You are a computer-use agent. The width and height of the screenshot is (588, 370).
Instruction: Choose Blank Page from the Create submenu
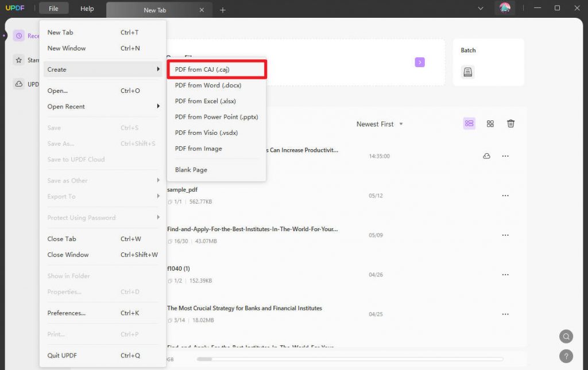pos(191,169)
